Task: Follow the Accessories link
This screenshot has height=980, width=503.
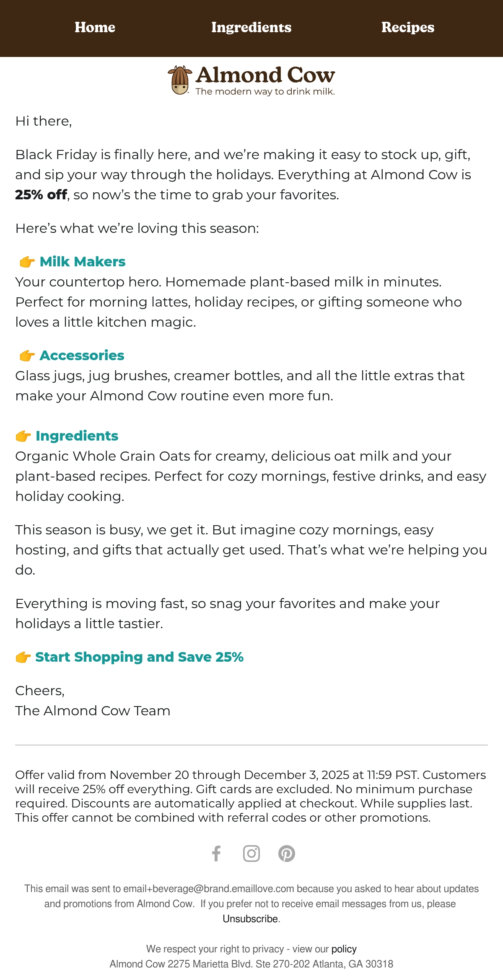Action: pos(82,356)
